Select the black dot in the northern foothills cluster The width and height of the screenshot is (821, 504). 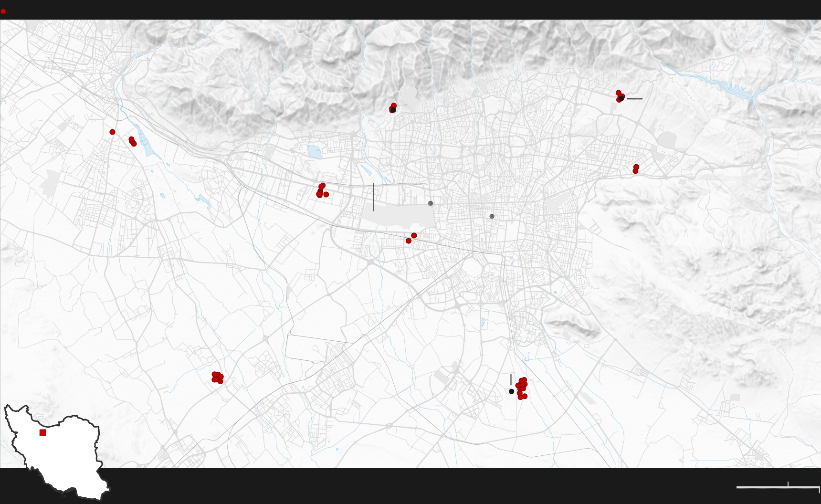tap(393, 110)
